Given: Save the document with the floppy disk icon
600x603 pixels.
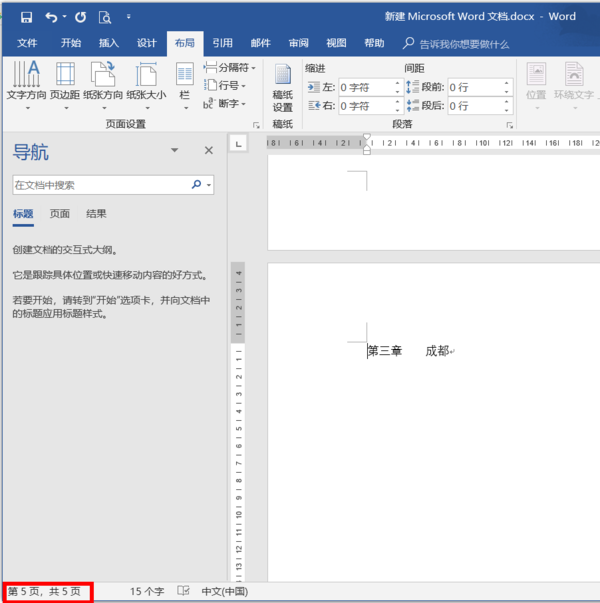Looking at the screenshot, I should [x=26, y=17].
